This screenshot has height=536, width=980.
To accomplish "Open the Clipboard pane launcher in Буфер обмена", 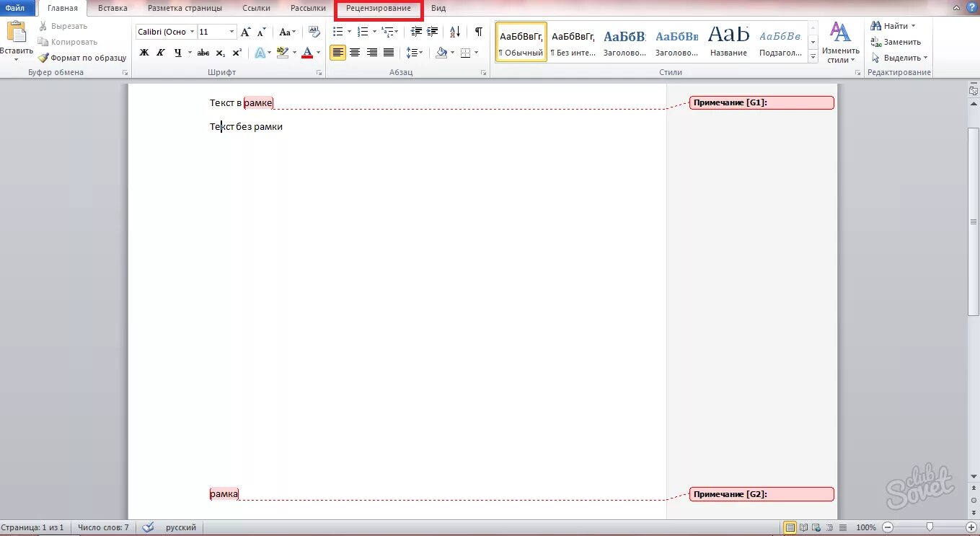I will pyautogui.click(x=125, y=73).
